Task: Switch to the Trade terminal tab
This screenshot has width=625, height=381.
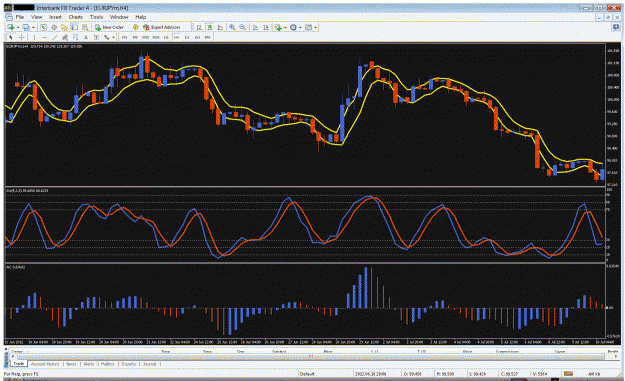Action: (18, 364)
